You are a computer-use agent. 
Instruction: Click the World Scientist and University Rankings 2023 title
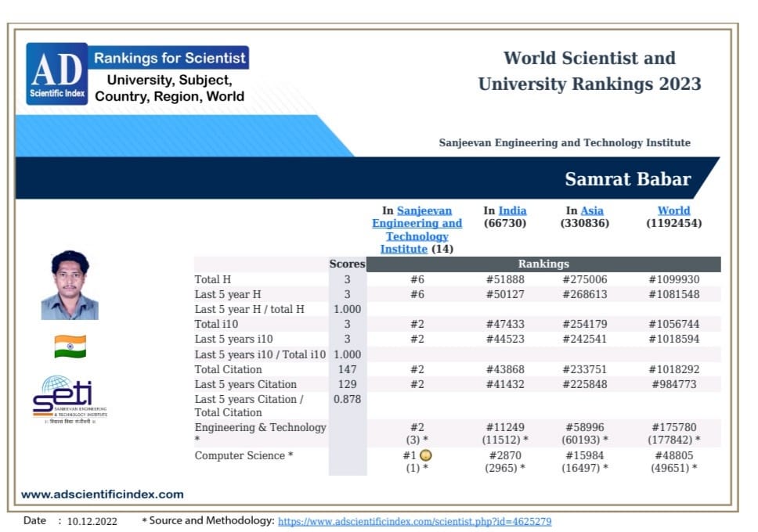click(x=590, y=71)
